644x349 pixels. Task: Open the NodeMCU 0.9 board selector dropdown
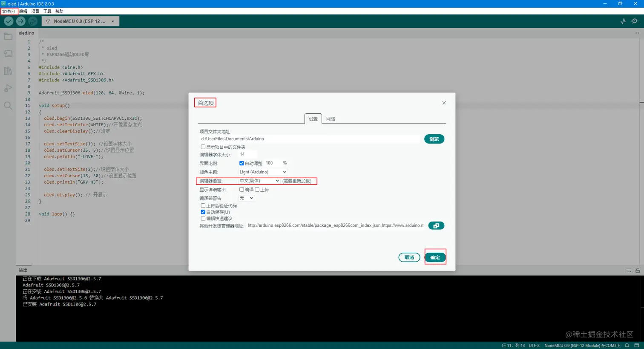(x=80, y=21)
